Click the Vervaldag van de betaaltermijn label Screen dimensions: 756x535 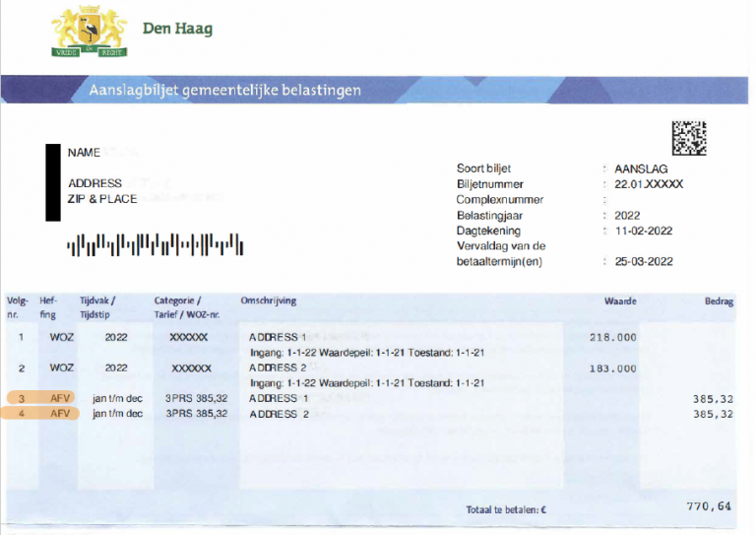tap(501, 254)
